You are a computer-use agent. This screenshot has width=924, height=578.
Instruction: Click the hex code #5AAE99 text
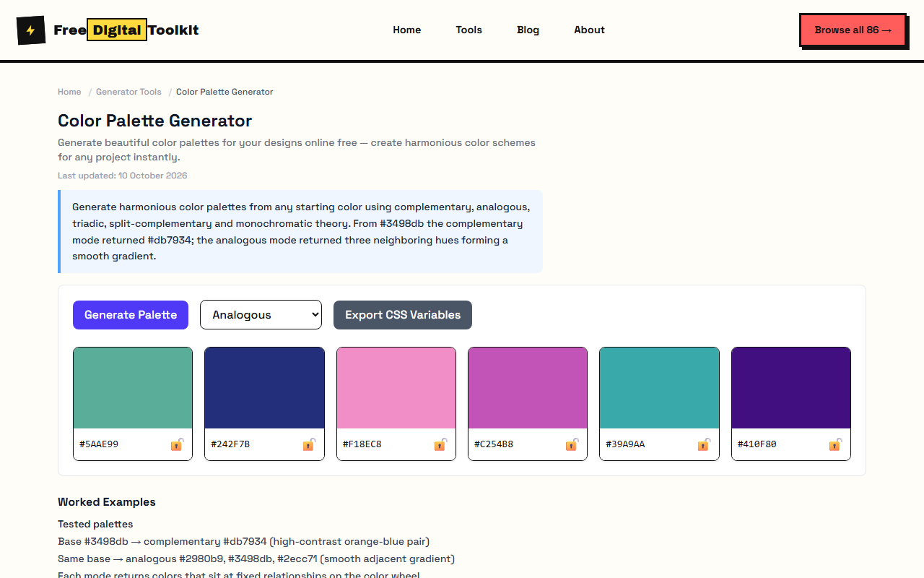[99, 444]
